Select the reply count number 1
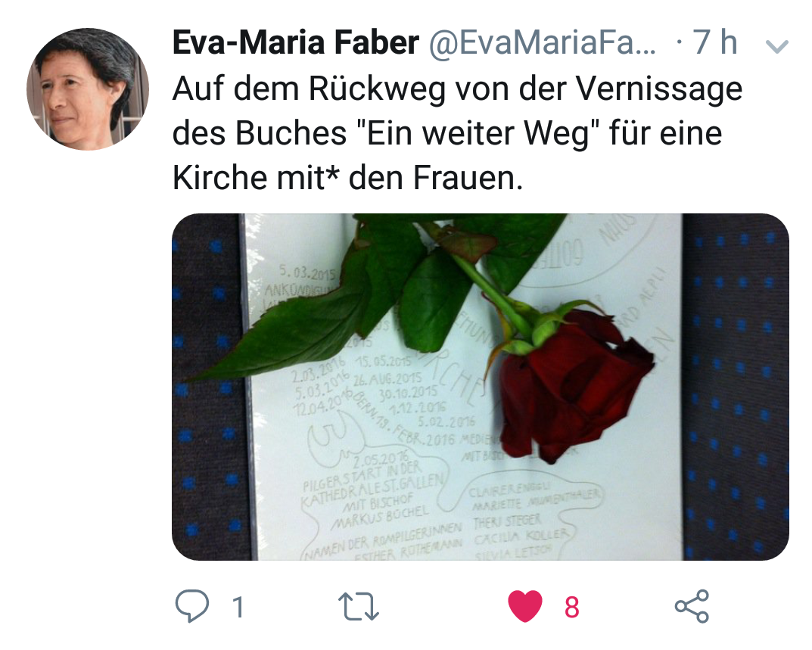 click(x=238, y=607)
